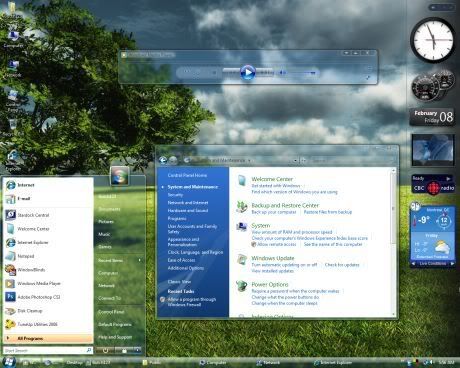Click the Power Options icon

(241, 286)
